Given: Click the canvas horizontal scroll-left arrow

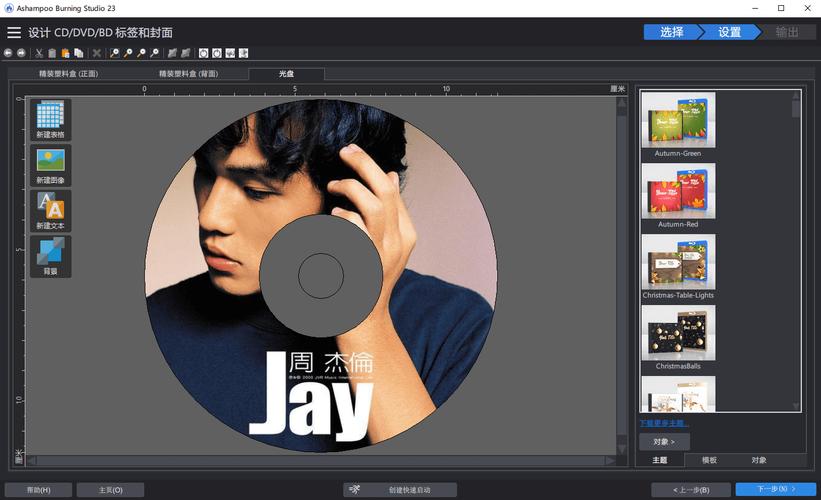Looking at the screenshot, I should pyautogui.click(x=32, y=461).
